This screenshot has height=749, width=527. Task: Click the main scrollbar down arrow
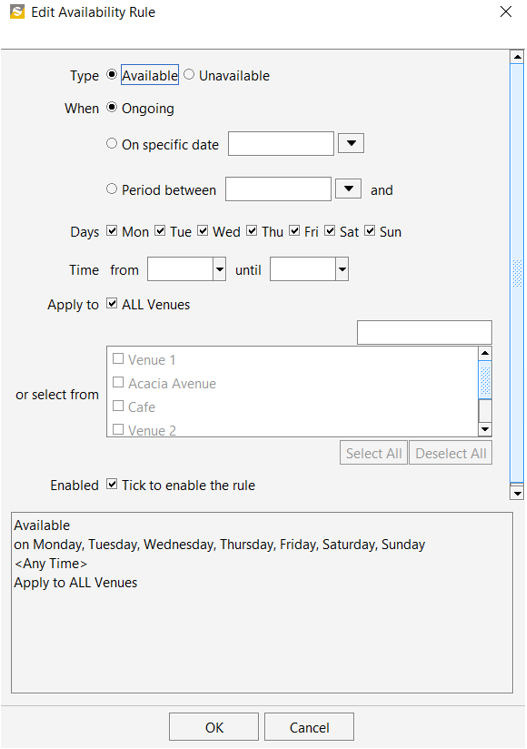click(517, 492)
